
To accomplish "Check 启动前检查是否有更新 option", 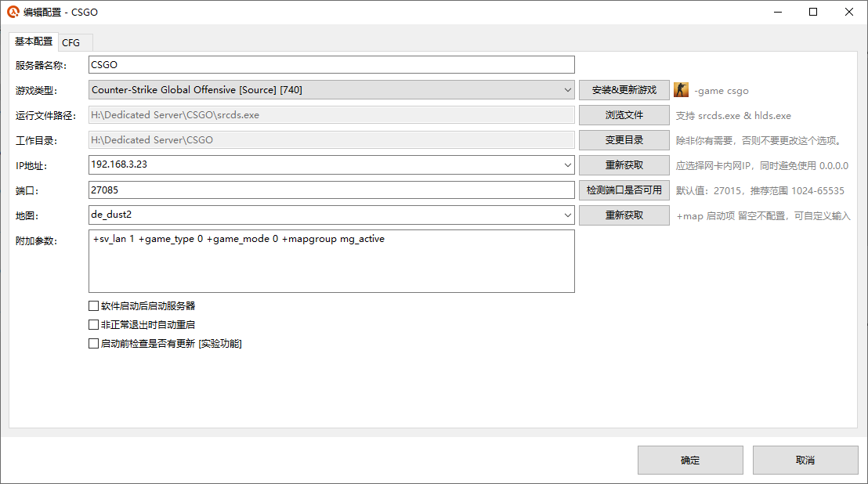I will [x=94, y=343].
